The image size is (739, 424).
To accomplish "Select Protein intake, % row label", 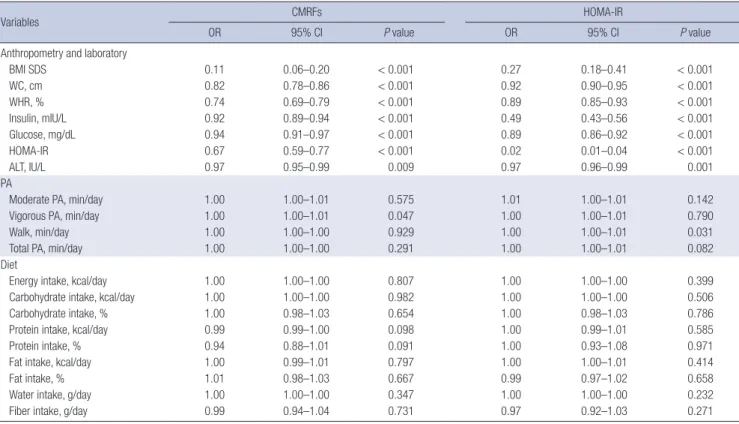I will 45,346.
